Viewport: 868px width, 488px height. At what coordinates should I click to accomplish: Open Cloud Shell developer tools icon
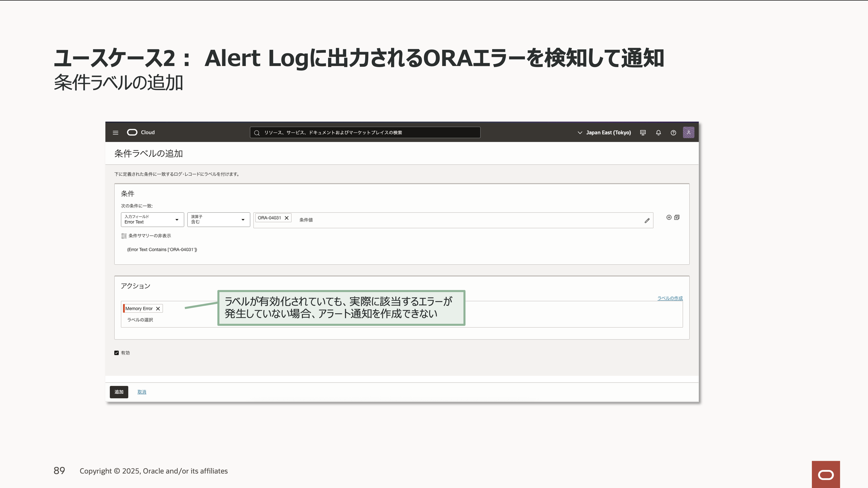coord(642,132)
